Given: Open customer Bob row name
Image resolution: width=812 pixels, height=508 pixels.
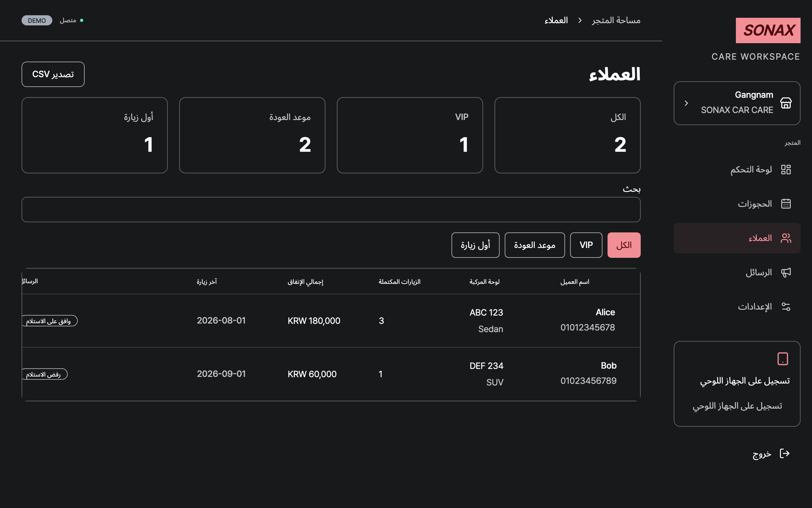Looking at the screenshot, I should click(608, 365).
